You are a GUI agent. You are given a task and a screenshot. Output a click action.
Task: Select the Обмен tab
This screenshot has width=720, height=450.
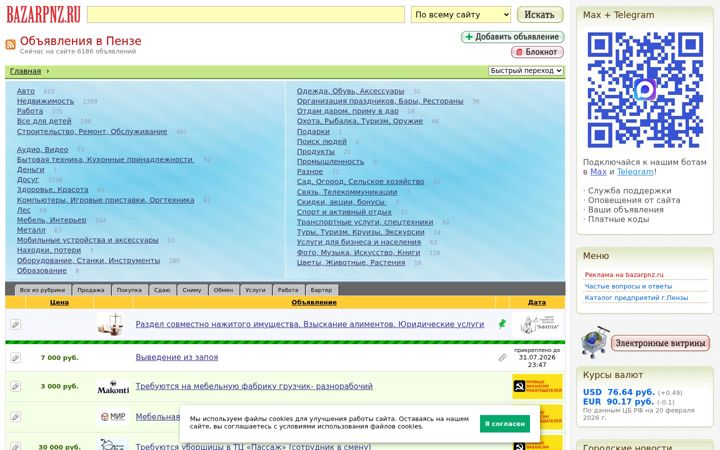[224, 290]
